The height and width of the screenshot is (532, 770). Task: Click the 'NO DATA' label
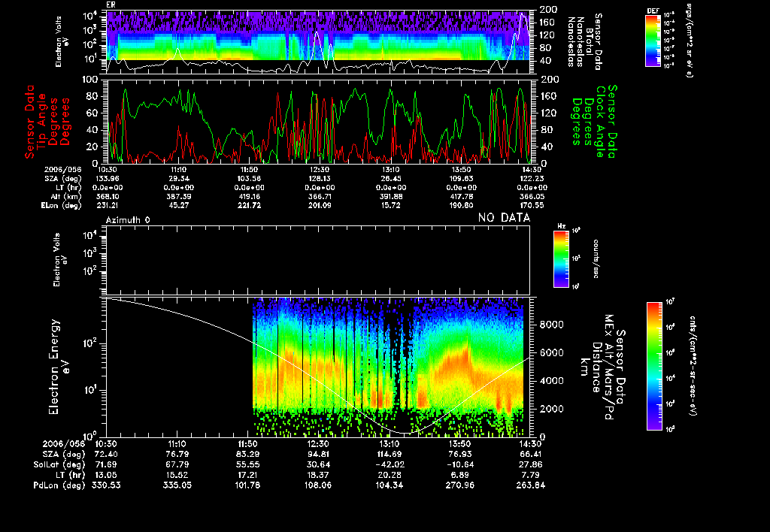[505, 217]
